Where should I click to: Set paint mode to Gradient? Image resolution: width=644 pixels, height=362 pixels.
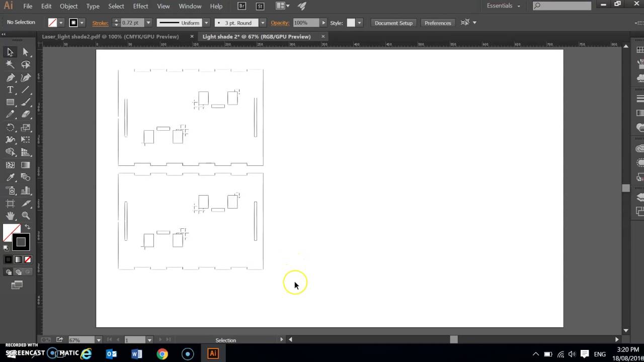pos(18,259)
